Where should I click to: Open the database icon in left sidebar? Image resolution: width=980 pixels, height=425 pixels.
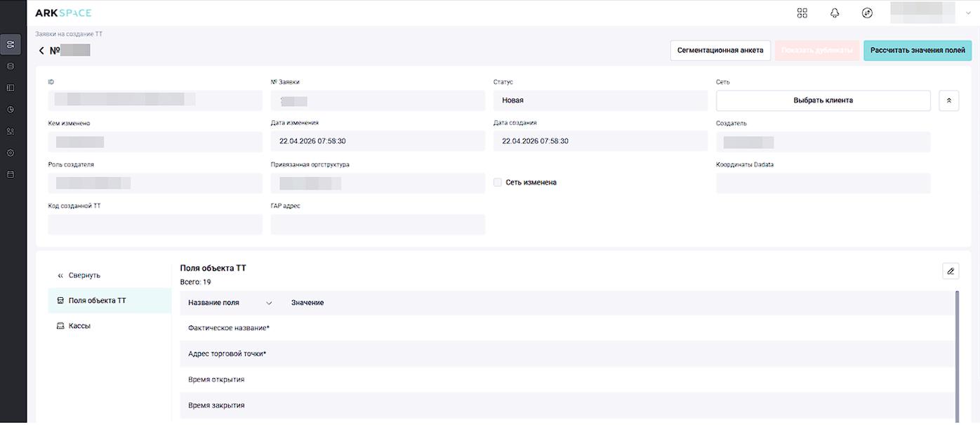click(x=11, y=66)
